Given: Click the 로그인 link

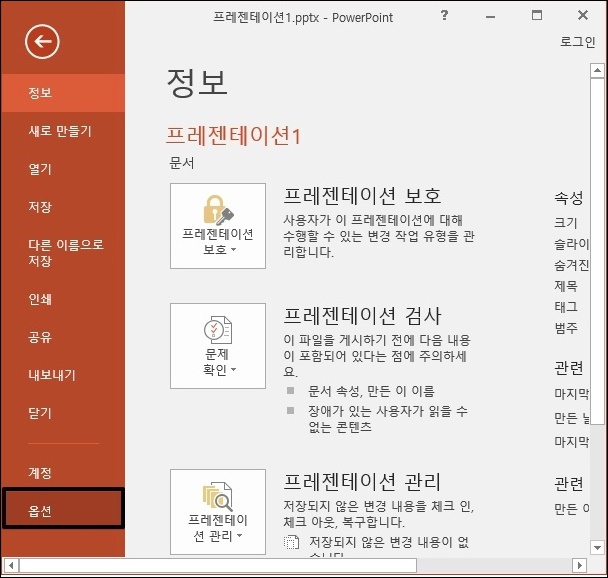Looking at the screenshot, I should pos(577,41).
